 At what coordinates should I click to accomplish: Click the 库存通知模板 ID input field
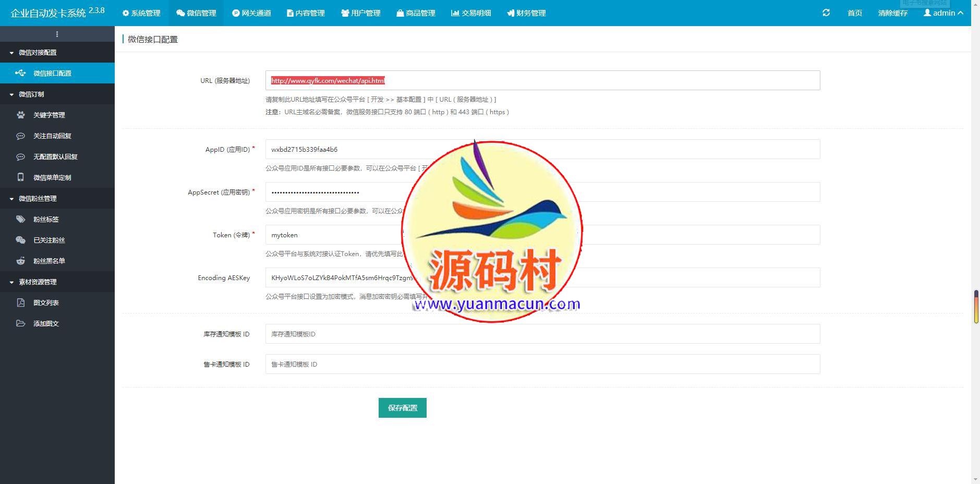tap(542, 334)
